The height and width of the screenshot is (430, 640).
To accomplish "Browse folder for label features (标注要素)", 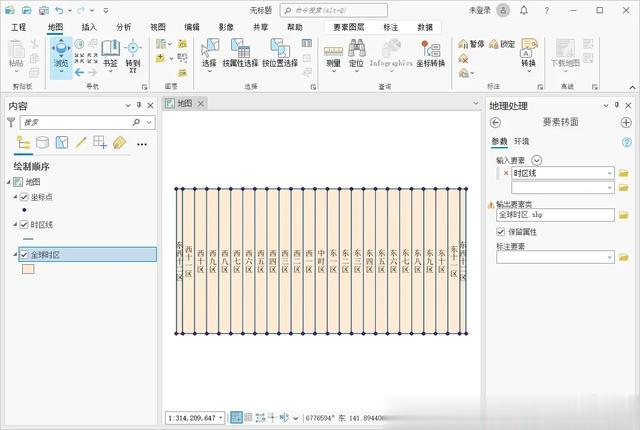I will (623, 257).
